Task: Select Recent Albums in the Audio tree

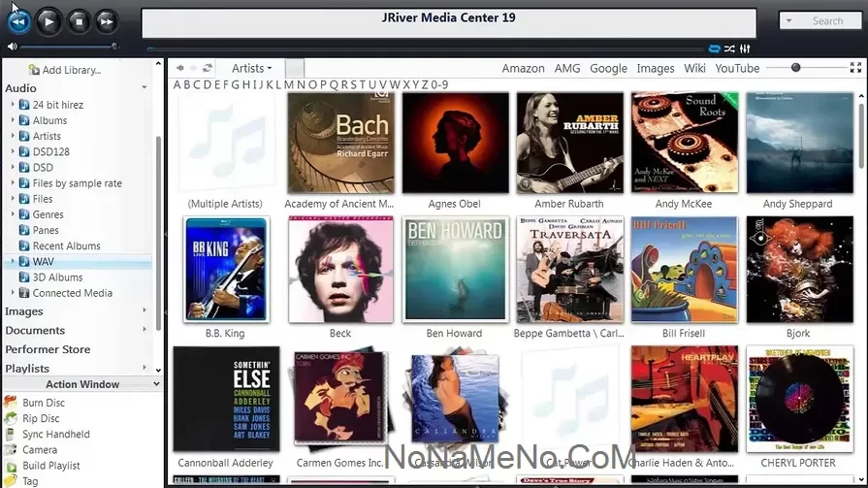Action: point(66,245)
